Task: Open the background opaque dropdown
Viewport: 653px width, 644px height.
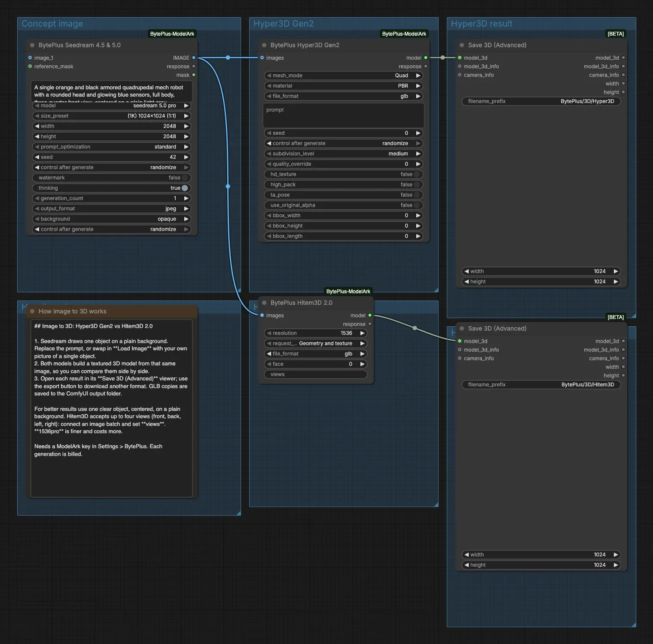Action: (112, 219)
